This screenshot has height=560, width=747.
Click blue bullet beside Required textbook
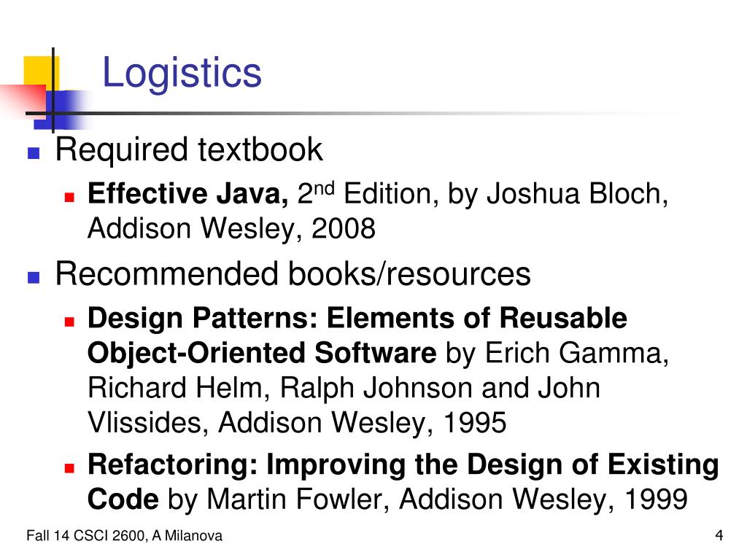point(34,153)
